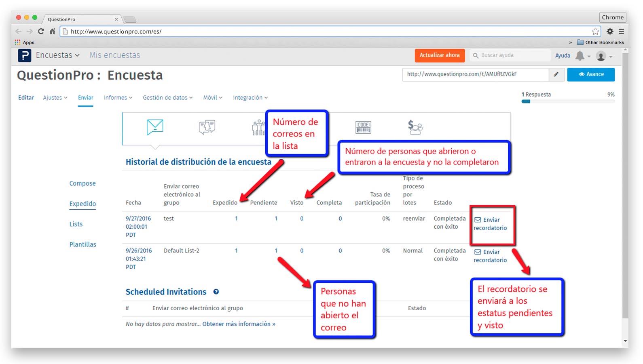Open the QR code distribution icon
The height and width of the screenshot is (364, 643).
[363, 127]
